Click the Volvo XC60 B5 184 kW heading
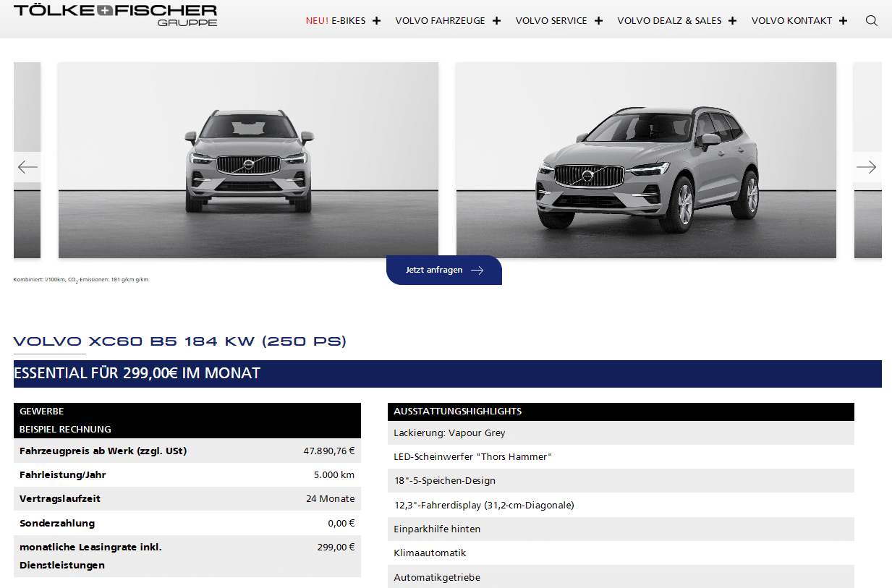The height and width of the screenshot is (588, 892). 180,341
